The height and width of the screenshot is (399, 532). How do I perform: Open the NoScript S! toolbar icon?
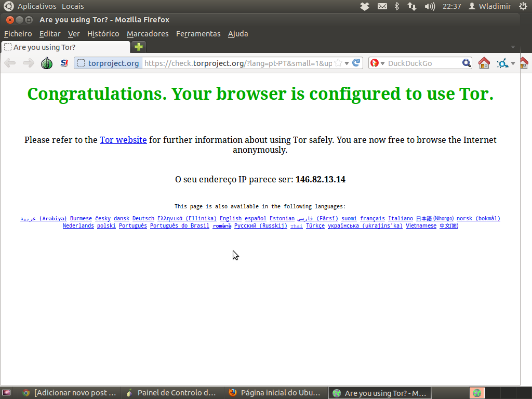point(64,63)
